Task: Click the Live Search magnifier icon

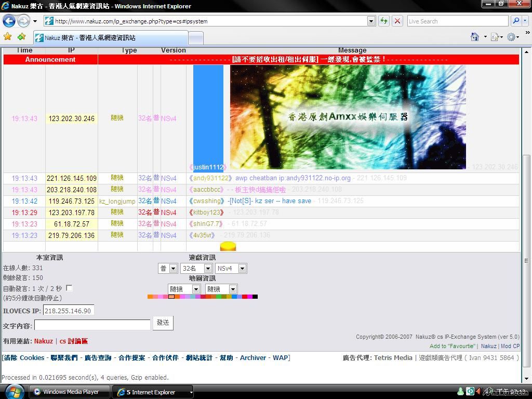Action: point(516,21)
